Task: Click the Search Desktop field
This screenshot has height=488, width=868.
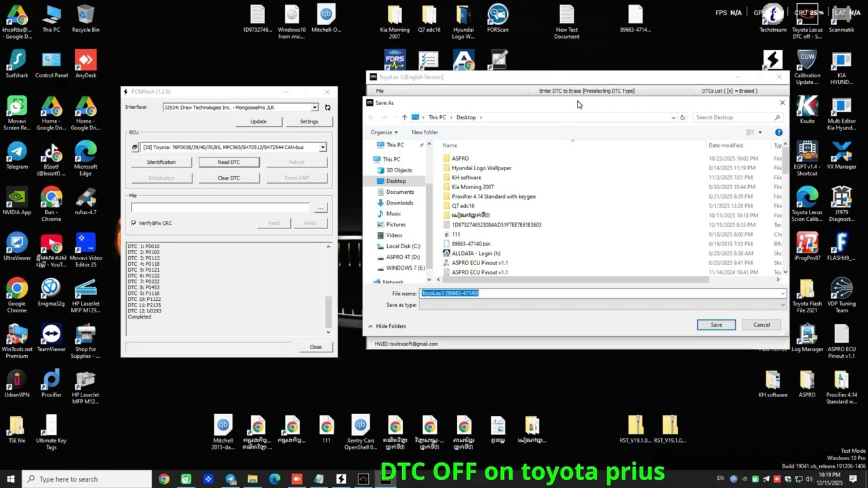Action: (738, 117)
